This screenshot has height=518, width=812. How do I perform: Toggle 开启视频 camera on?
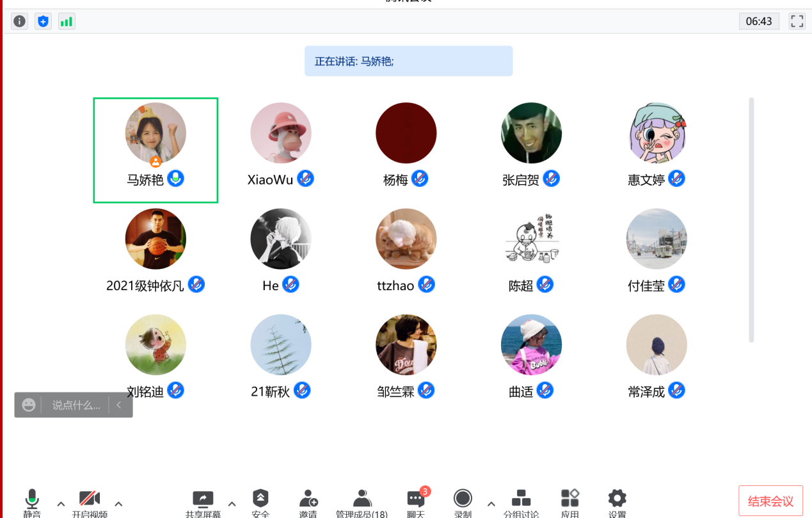[89, 501]
